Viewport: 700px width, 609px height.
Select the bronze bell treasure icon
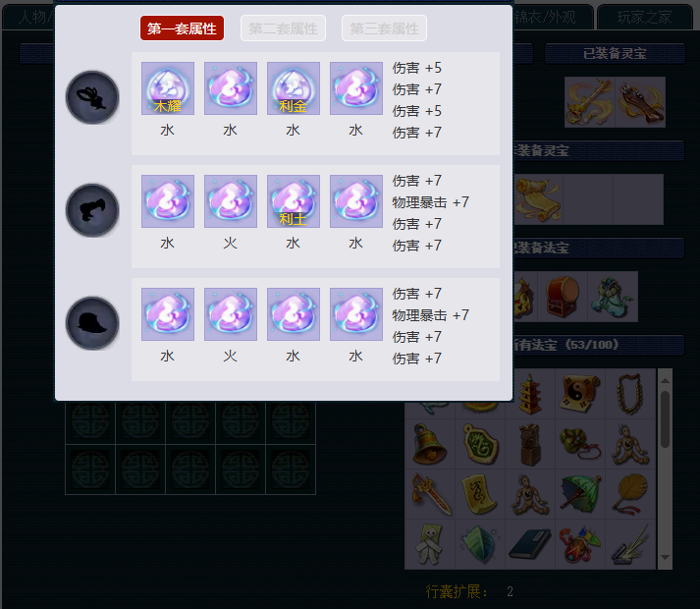(429, 444)
